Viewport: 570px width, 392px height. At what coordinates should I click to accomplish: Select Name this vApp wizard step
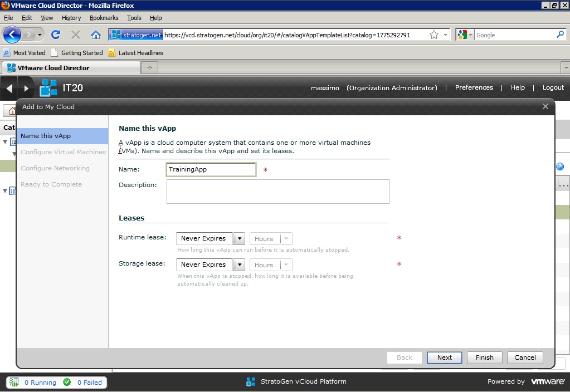point(62,136)
